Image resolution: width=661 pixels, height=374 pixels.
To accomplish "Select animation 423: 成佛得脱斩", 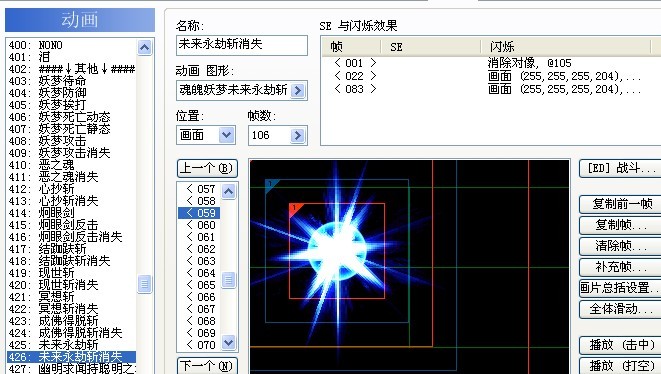I will click(72, 321).
